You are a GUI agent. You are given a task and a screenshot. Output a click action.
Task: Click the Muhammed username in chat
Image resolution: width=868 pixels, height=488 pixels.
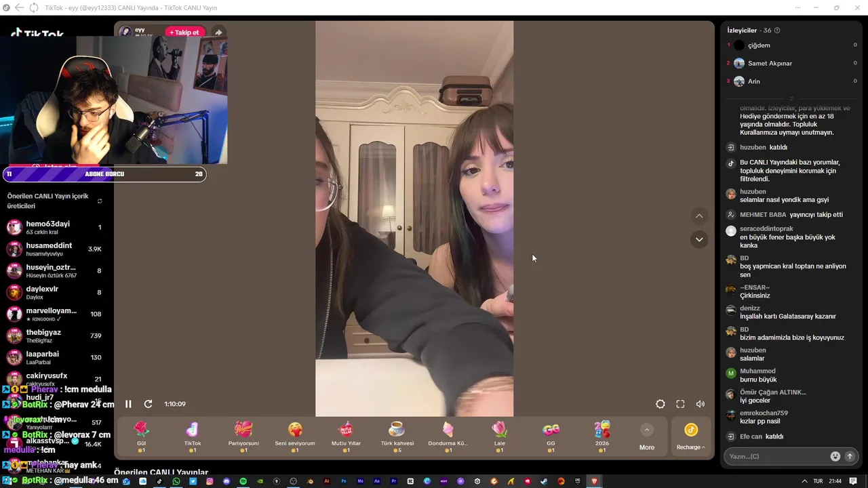click(757, 371)
